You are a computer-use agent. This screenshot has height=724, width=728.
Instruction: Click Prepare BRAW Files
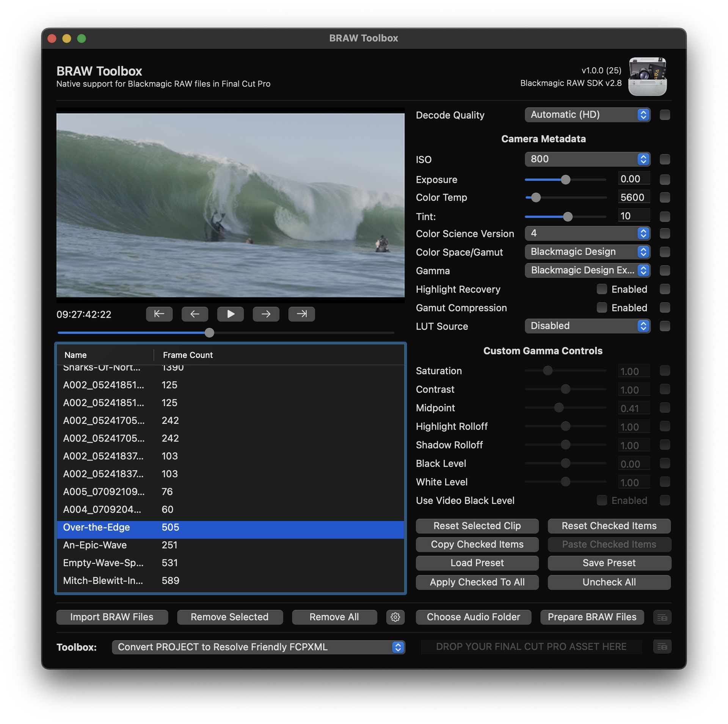[x=592, y=617]
